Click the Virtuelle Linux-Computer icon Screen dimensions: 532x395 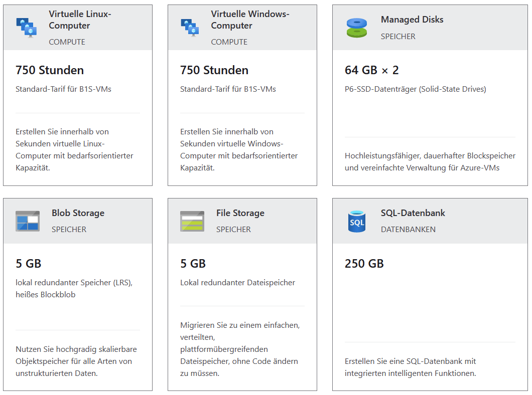27,28
